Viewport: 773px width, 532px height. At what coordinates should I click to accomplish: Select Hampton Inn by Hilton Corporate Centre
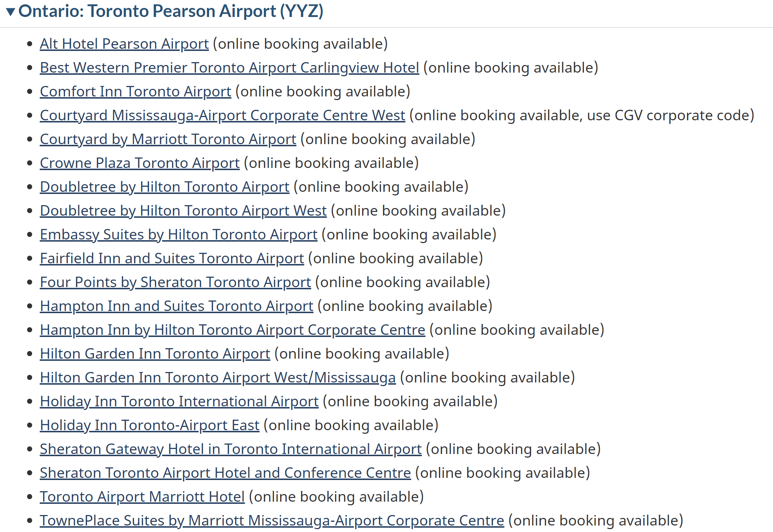click(x=233, y=330)
